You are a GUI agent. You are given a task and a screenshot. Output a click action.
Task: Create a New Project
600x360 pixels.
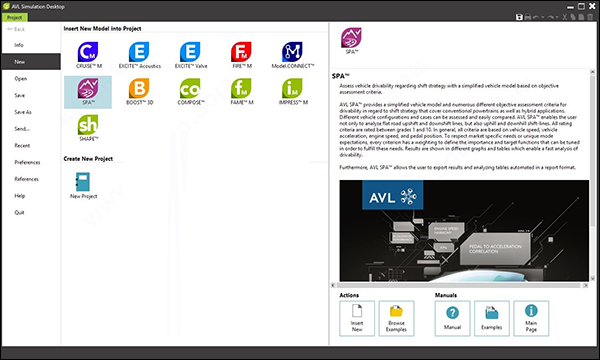point(83,185)
